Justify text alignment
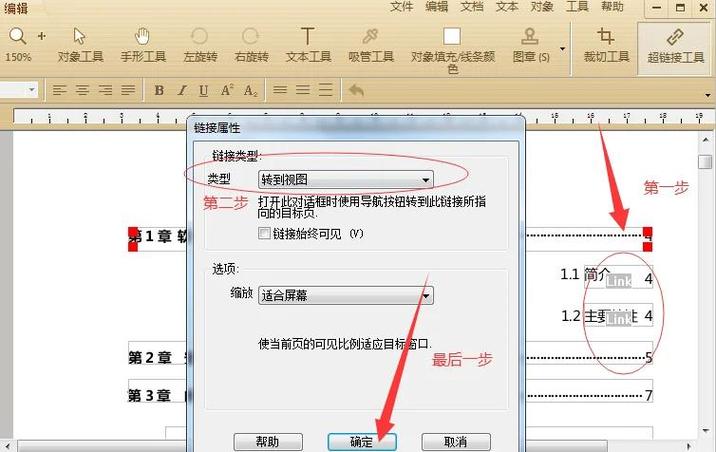 [128, 90]
